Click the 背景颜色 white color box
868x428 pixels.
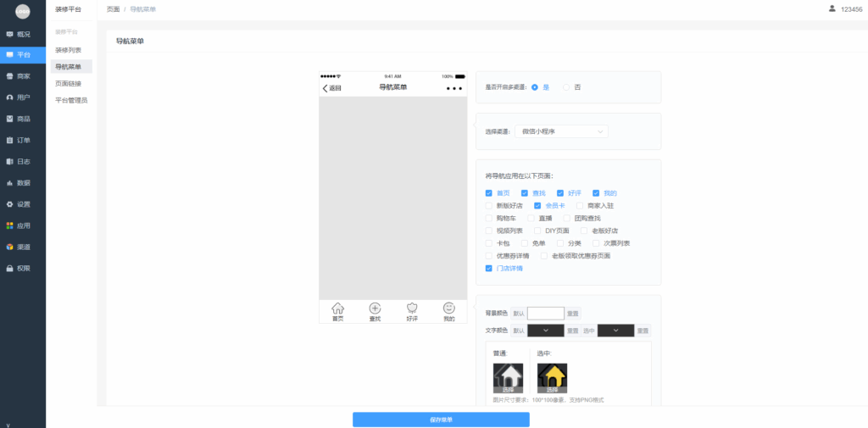click(x=546, y=314)
